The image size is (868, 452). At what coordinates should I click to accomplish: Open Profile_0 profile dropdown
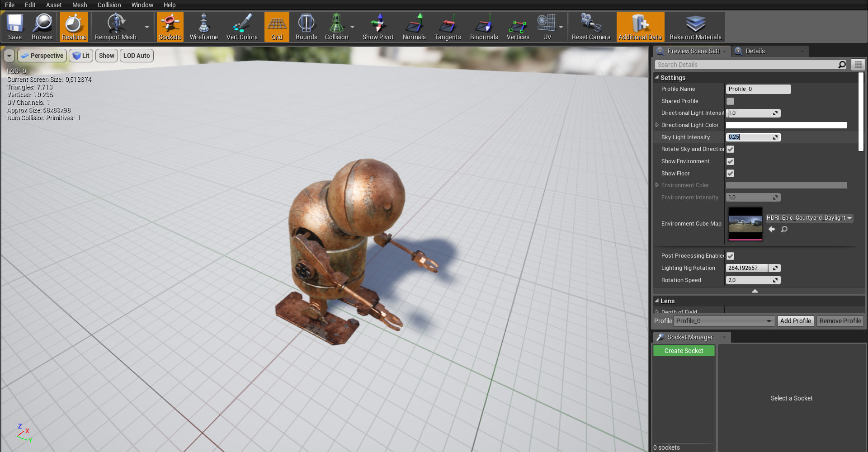coord(724,321)
